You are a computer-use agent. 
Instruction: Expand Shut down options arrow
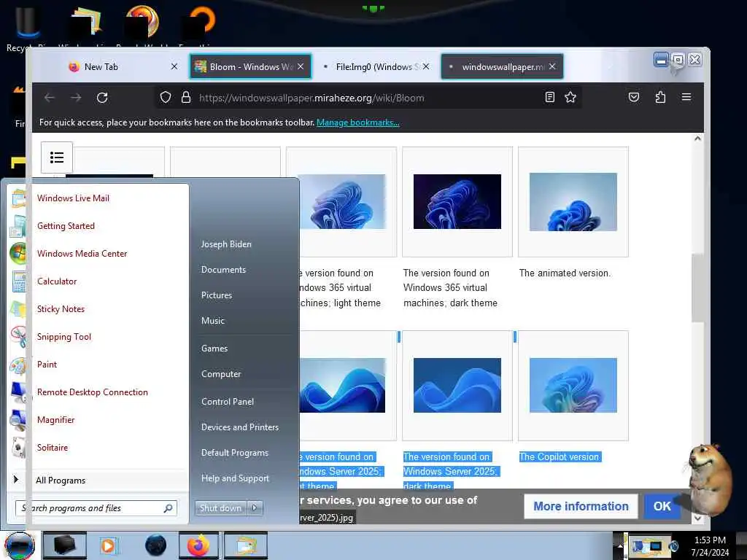click(255, 508)
